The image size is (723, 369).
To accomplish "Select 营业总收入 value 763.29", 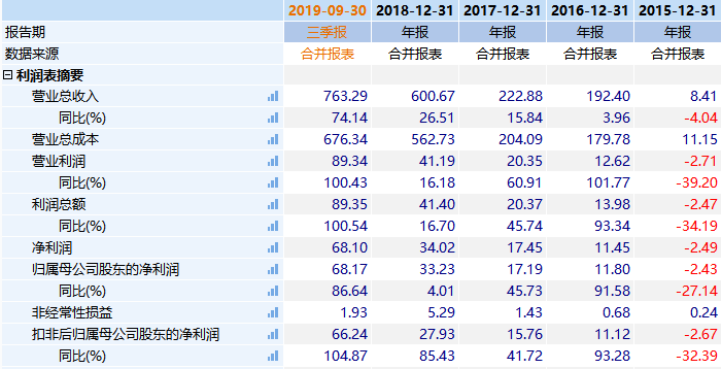I will point(345,96).
